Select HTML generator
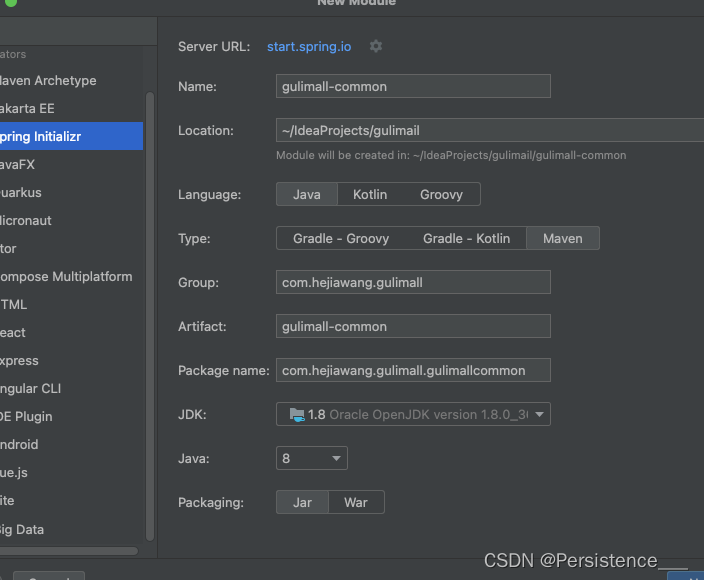704x580 pixels. (71, 304)
